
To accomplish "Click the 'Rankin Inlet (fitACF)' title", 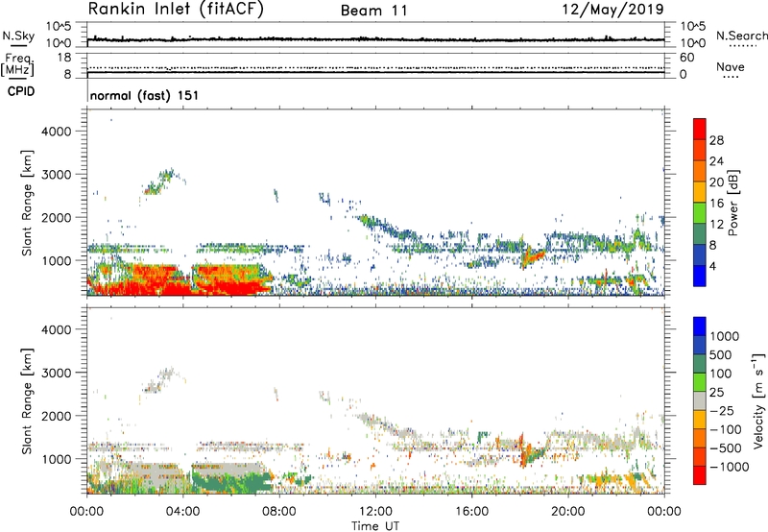I will point(176,10).
